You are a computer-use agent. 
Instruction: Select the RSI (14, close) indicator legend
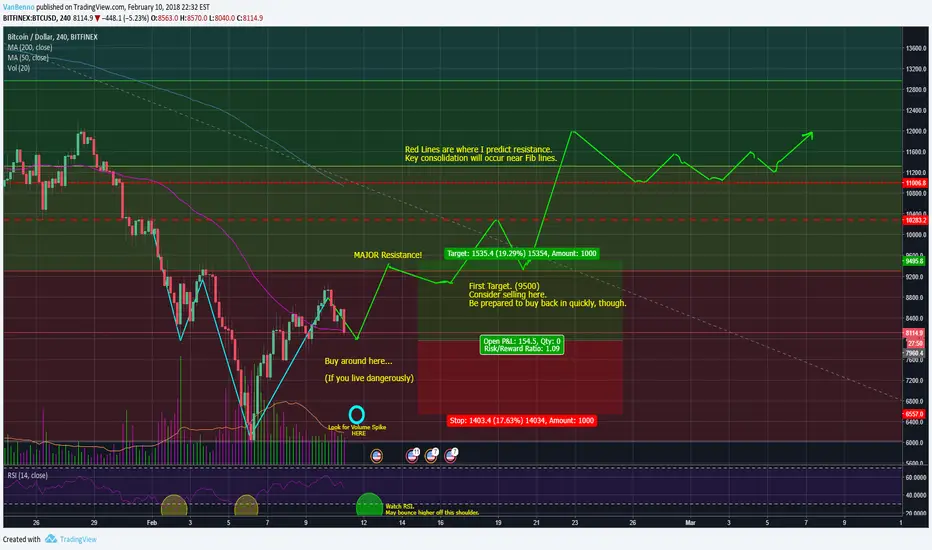pyautogui.click(x=27, y=476)
